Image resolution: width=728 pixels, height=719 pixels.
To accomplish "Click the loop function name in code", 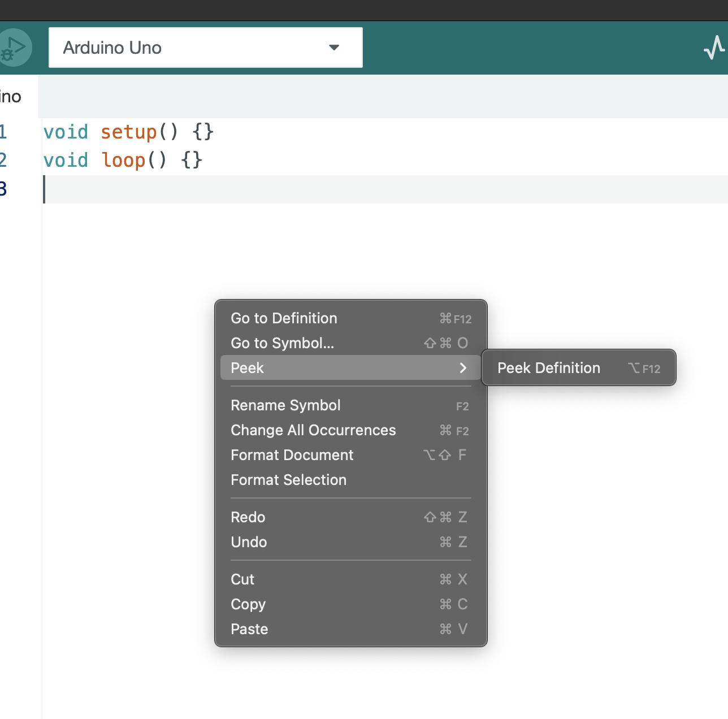I will [x=123, y=160].
